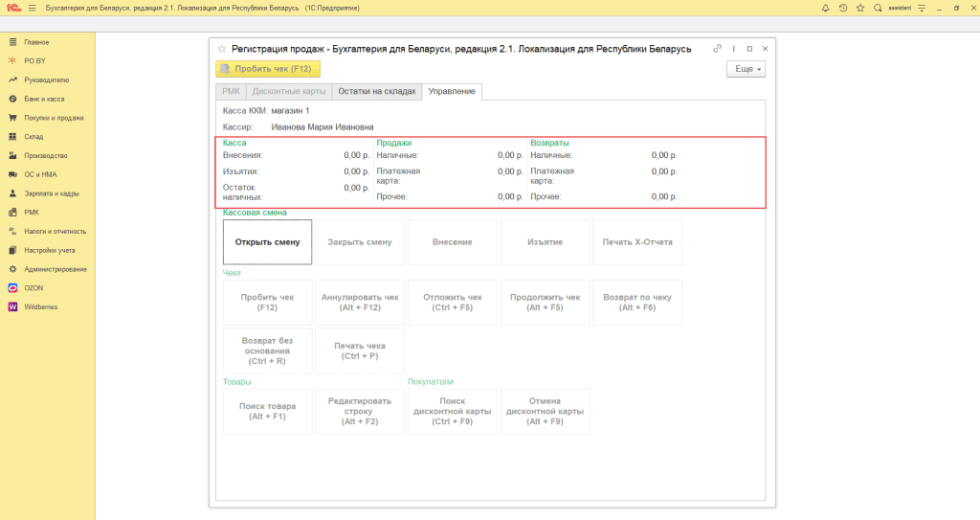Expand the Еще dropdown menu
Image resolution: width=980 pixels, height=520 pixels.
point(746,69)
